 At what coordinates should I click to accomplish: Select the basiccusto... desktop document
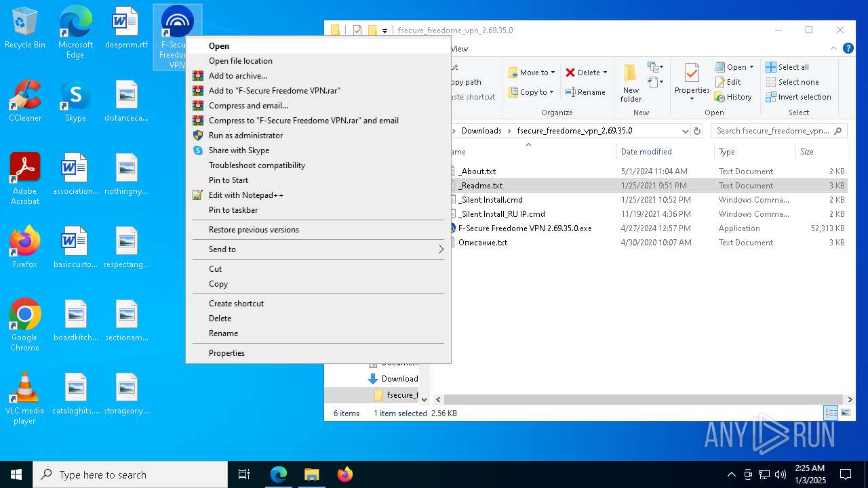75,247
